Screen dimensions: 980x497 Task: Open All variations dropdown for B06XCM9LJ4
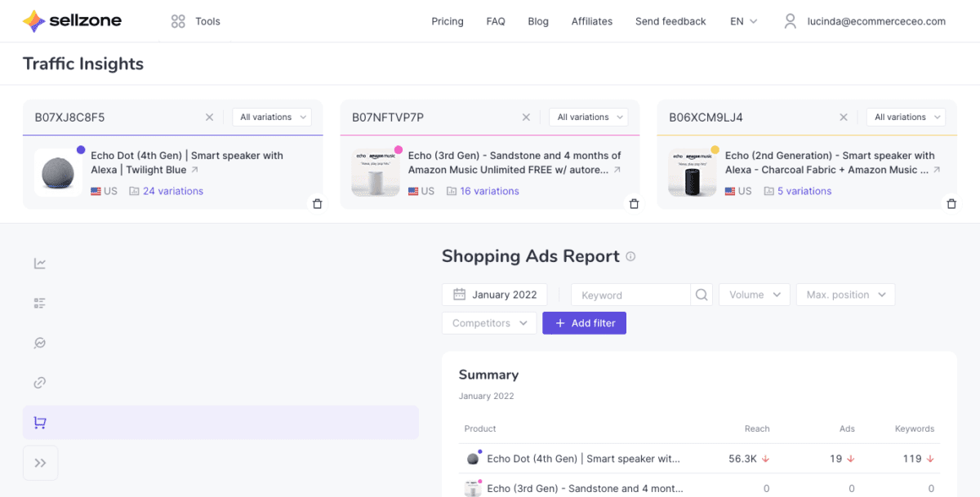[x=906, y=118]
